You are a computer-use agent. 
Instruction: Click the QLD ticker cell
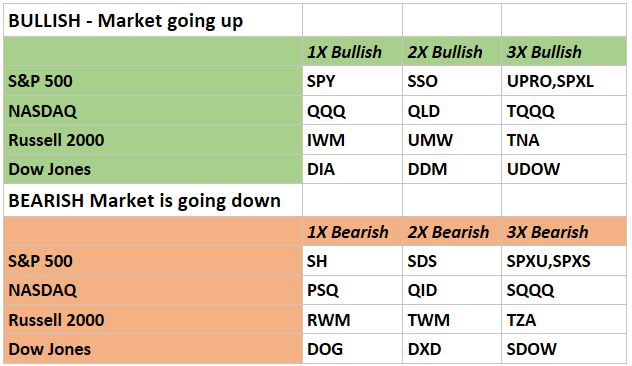(x=452, y=110)
